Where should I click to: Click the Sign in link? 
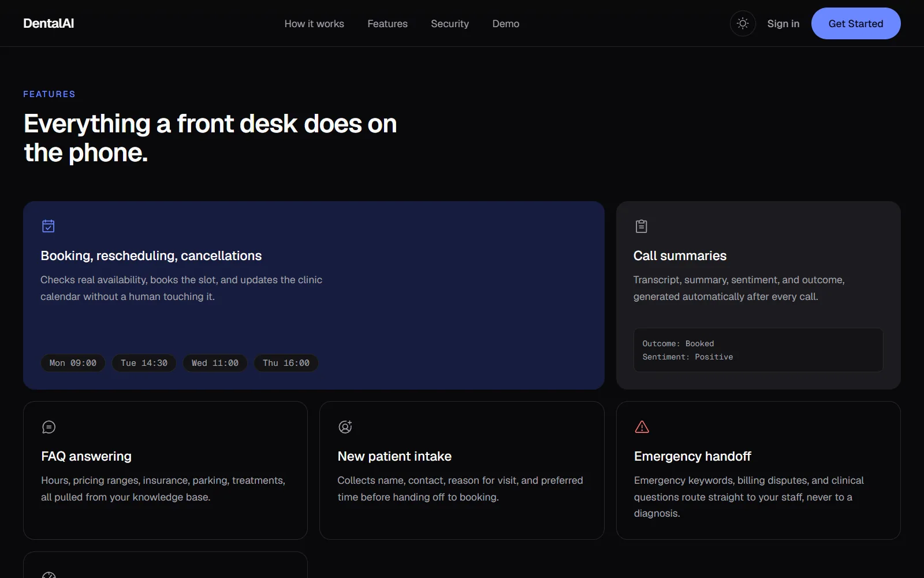(783, 24)
